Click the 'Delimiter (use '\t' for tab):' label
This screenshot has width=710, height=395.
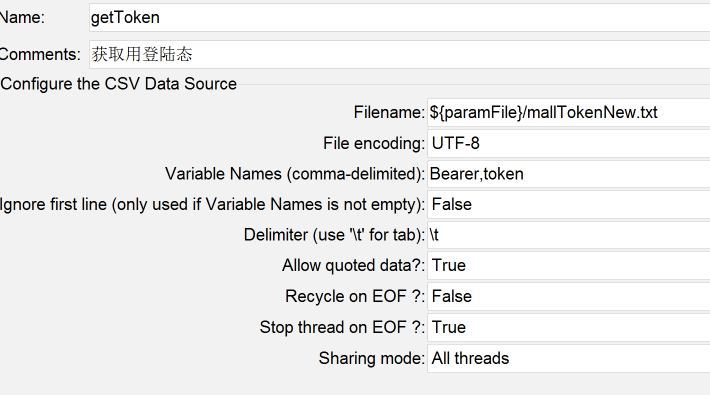[335, 235]
